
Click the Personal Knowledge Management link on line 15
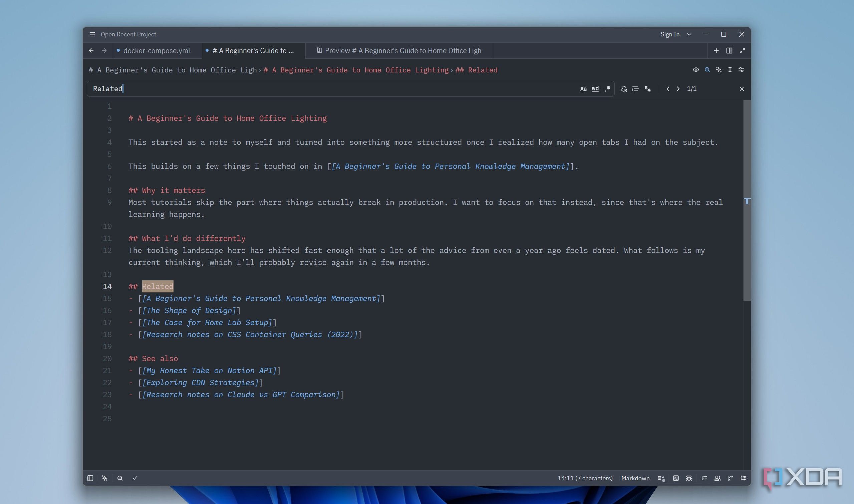click(x=261, y=298)
